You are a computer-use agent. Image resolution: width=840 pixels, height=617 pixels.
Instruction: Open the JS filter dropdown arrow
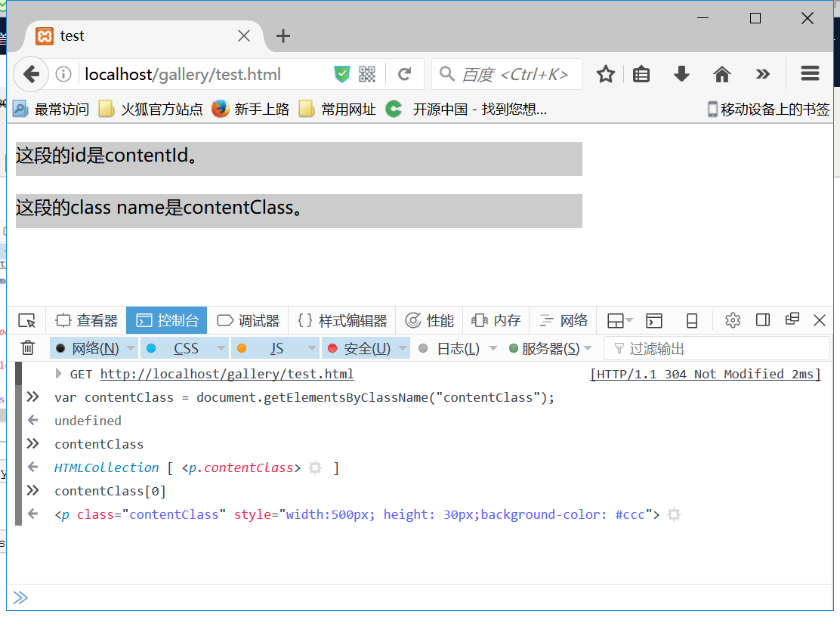pyautogui.click(x=312, y=349)
